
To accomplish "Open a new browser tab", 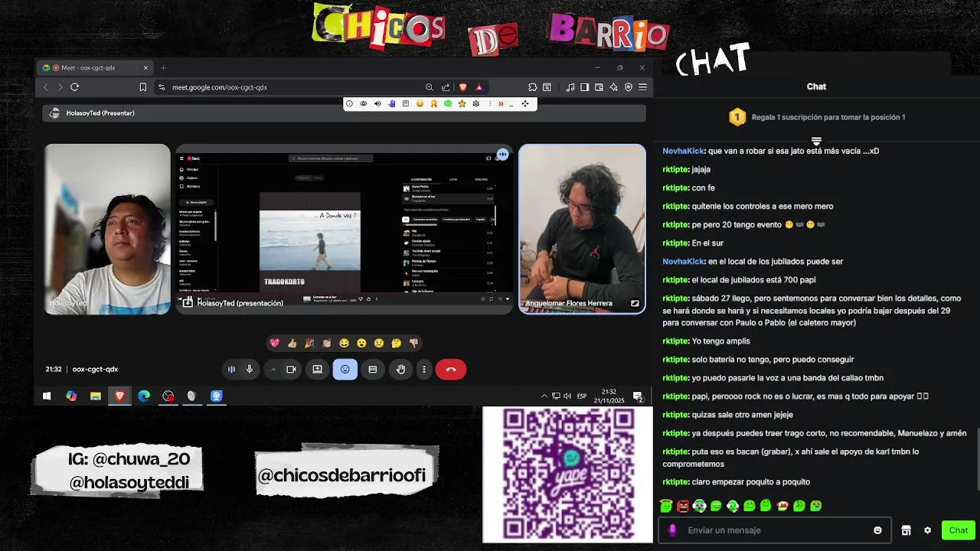I will [x=163, y=67].
